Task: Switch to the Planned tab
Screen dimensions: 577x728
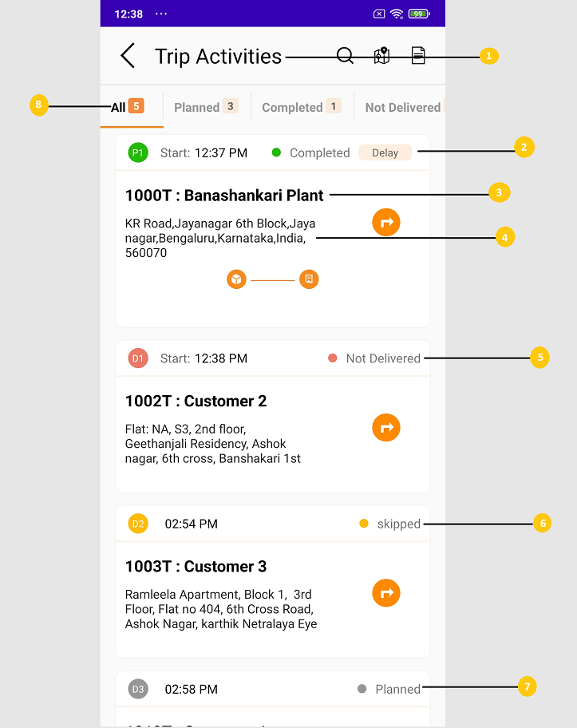Action: click(x=206, y=107)
